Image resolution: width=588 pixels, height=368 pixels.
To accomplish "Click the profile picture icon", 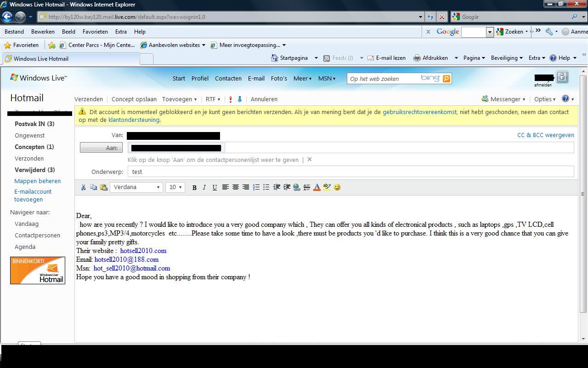I will (x=562, y=77).
